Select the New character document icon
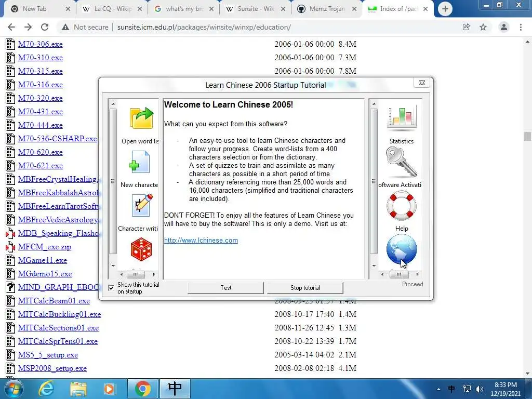Image resolution: width=532 pixels, height=399 pixels. pyautogui.click(x=139, y=162)
